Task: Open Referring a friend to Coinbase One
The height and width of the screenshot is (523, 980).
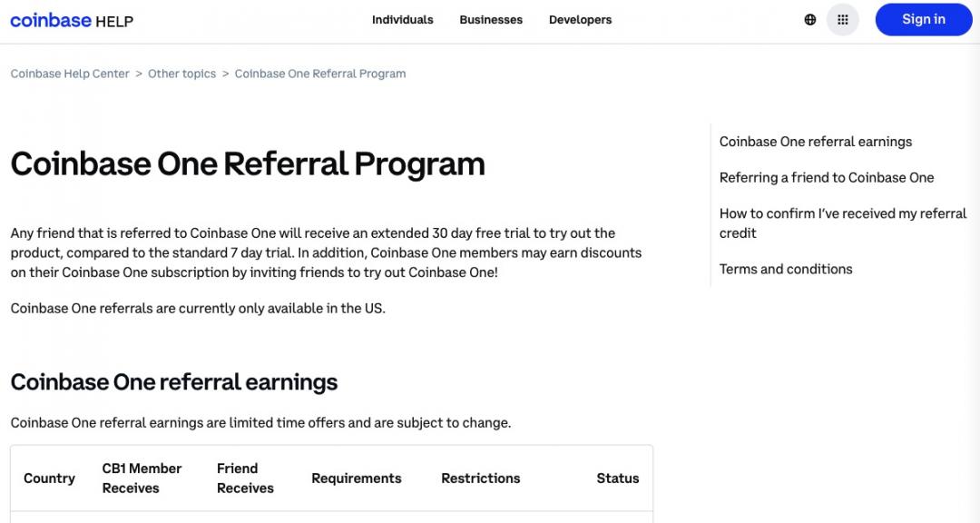Action: point(827,177)
